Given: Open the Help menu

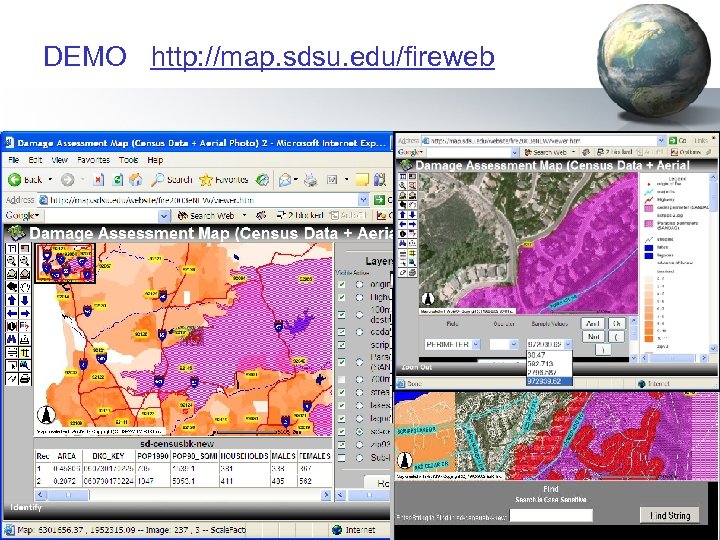Looking at the screenshot, I should coord(155,160).
